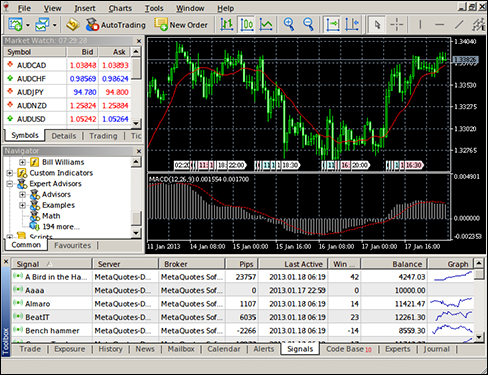Select the crosshair tool
488x375 pixels.
coord(397,25)
